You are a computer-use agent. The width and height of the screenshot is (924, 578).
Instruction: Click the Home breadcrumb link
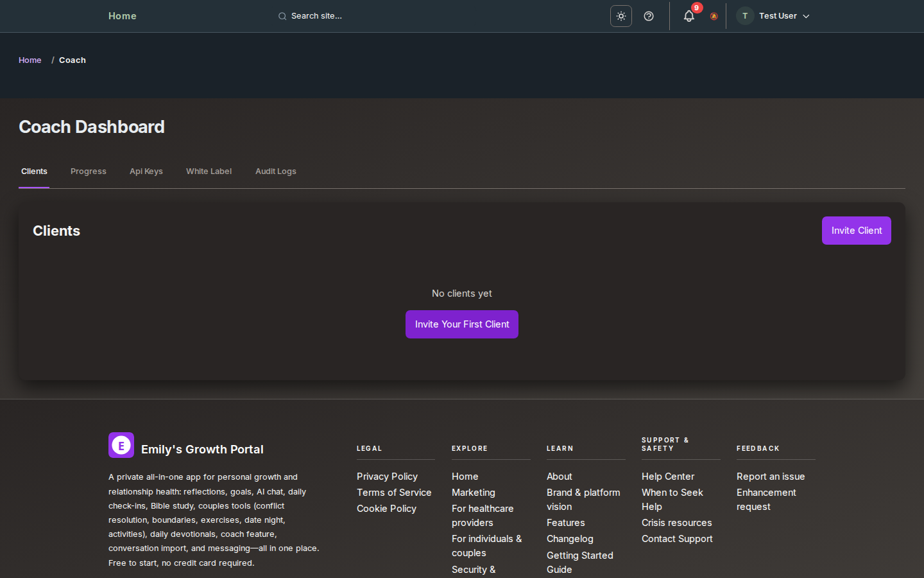[30, 60]
